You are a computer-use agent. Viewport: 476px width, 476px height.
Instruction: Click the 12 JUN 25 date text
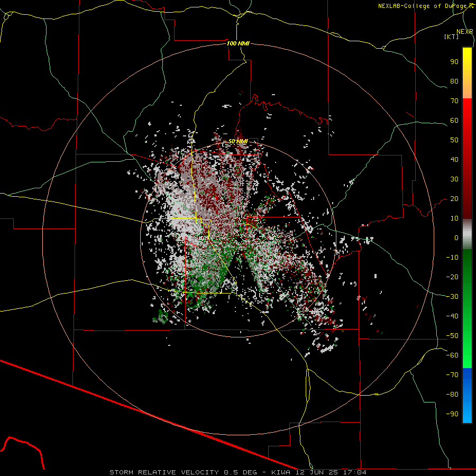coord(317,472)
